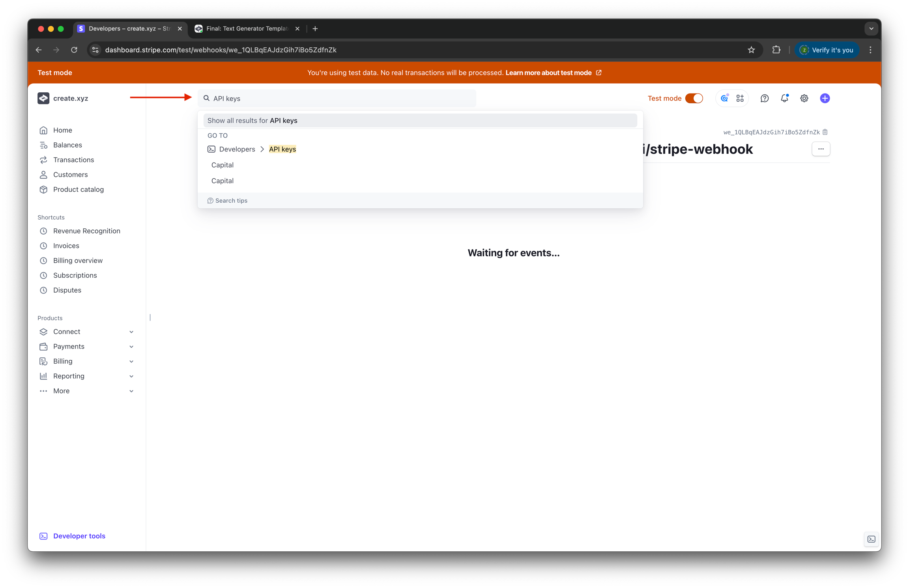Expand the Billing products section
This screenshot has width=909, height=588.
[131, 362]
